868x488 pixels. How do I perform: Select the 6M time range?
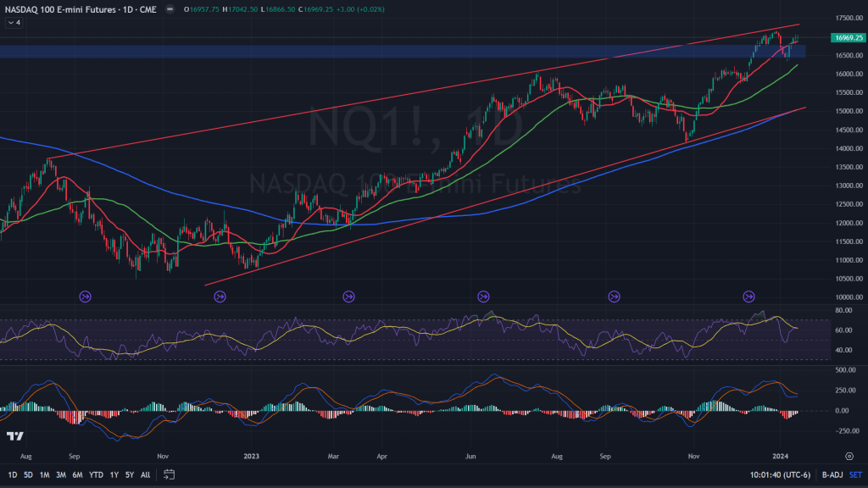point(76,474)
